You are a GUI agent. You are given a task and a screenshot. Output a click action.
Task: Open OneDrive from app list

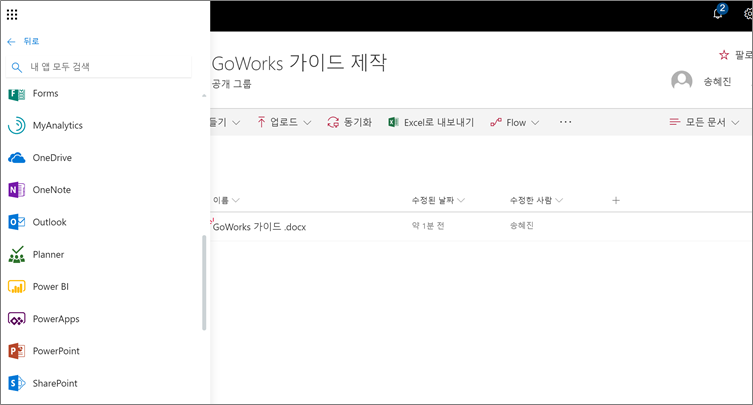tap(52, 158)
